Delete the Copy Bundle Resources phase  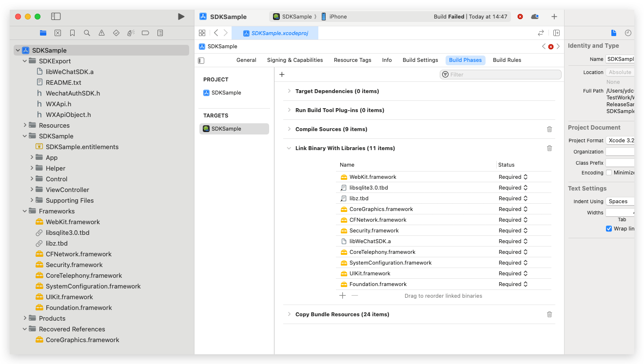549,314
